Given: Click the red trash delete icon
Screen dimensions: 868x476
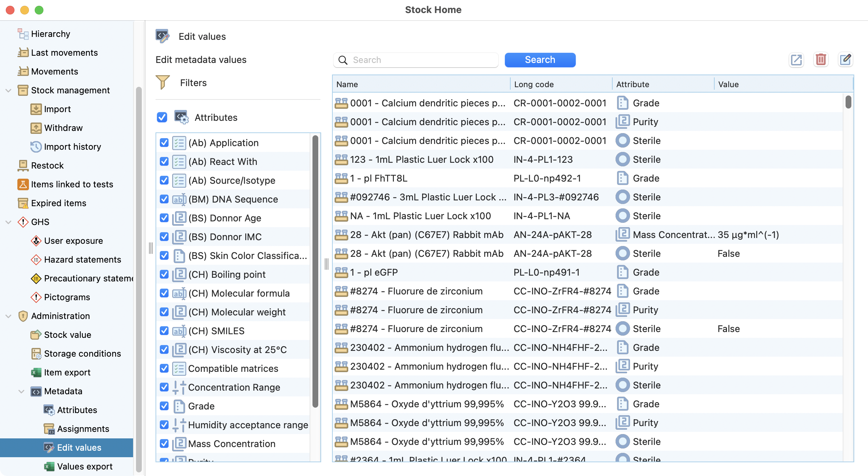Looking at the screenshot, I should pyautogui.click(x=821, y=60).
